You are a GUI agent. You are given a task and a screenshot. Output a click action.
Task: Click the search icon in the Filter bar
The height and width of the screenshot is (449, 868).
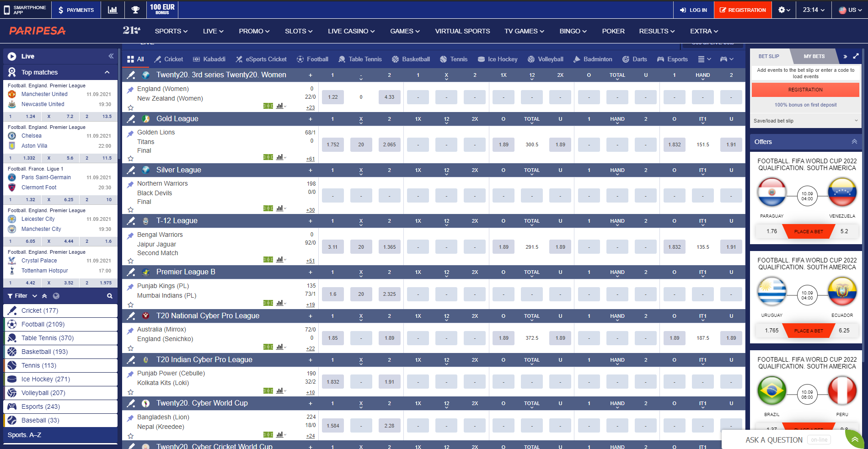[x=110, y=296]
